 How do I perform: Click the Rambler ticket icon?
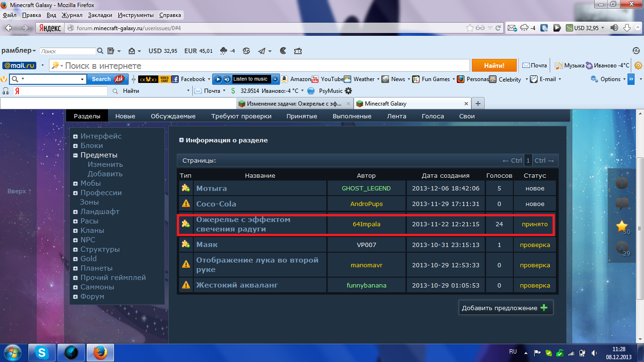(x=298, y=51)
